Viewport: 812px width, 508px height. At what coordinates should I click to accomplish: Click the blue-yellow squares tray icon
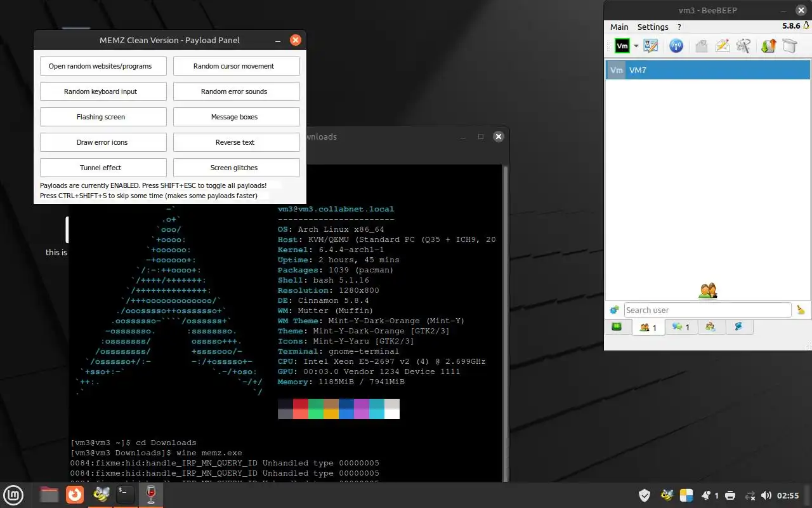coord(686,495)
